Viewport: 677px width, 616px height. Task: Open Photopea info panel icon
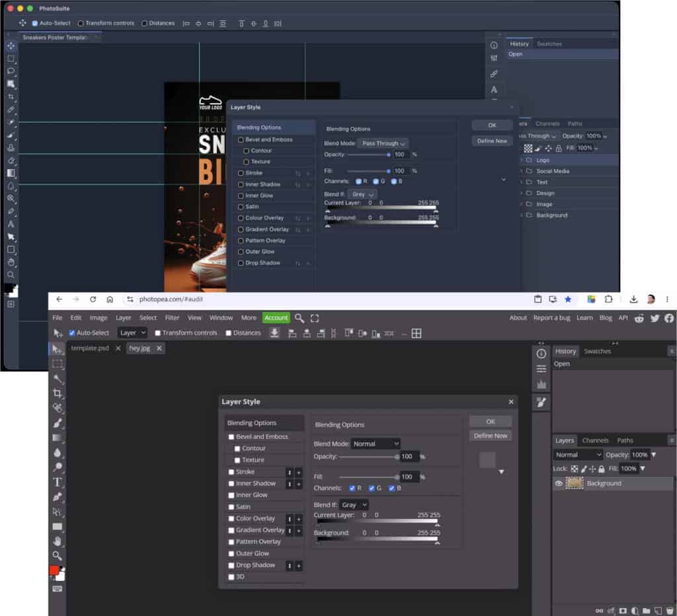click(541, 354)
